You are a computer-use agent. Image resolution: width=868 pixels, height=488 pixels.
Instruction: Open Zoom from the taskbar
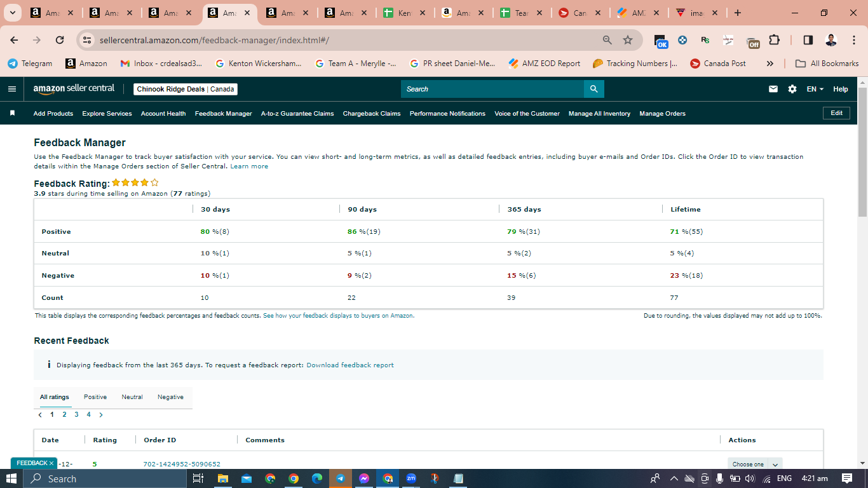point(411,478)
